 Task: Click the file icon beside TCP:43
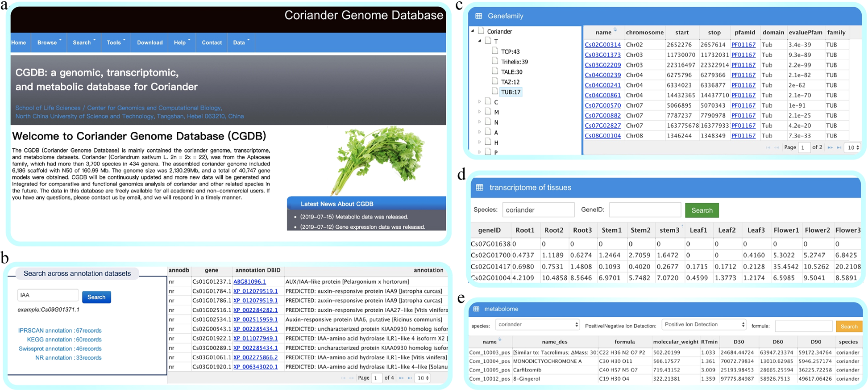tap(495, 51)
